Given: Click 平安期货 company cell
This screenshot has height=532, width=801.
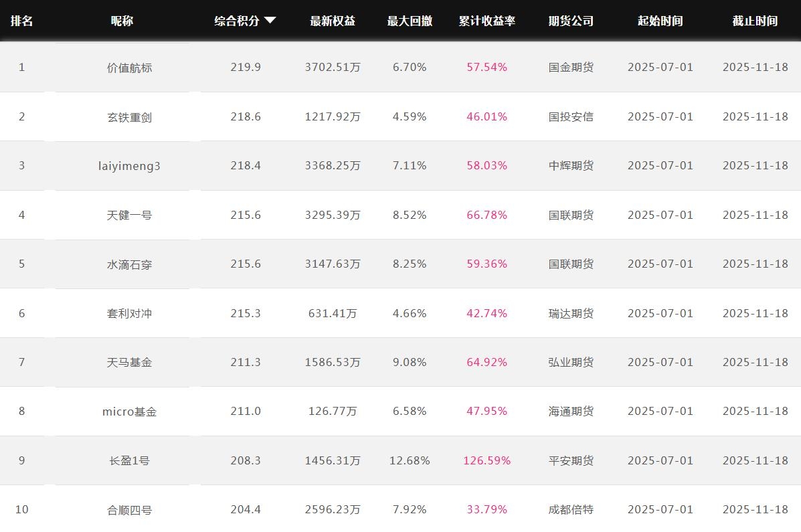Looking at the screenshot, I should [571, 460].
